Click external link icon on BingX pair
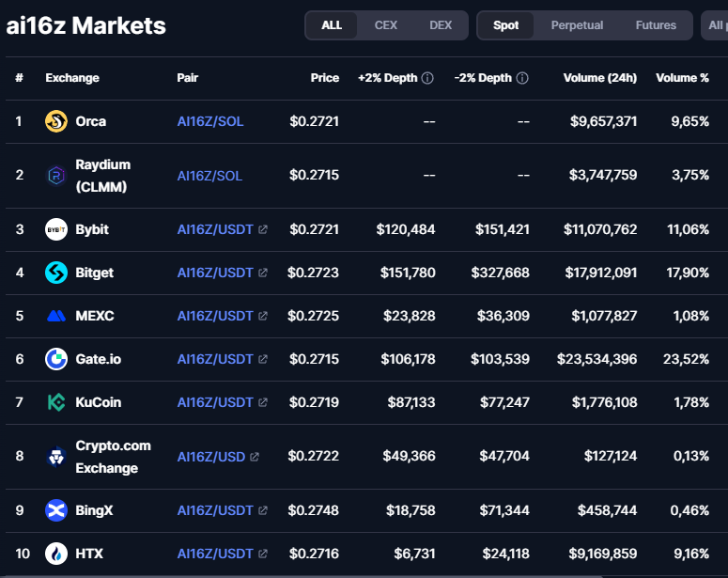Viewport: 728px width, 578px height. click(x=263, y=510)
